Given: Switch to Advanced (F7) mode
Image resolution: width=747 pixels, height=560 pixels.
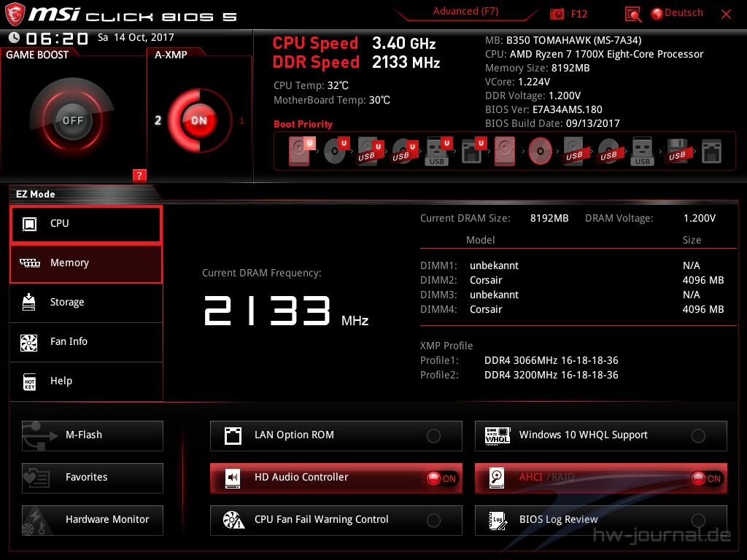Looking at the screenshot, I should point(466,11).
